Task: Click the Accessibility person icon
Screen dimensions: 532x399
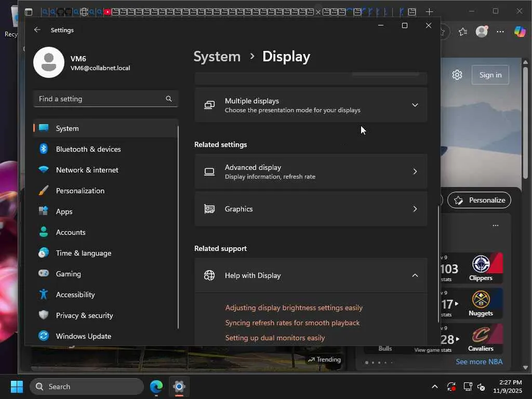Action: coord(44,295)
